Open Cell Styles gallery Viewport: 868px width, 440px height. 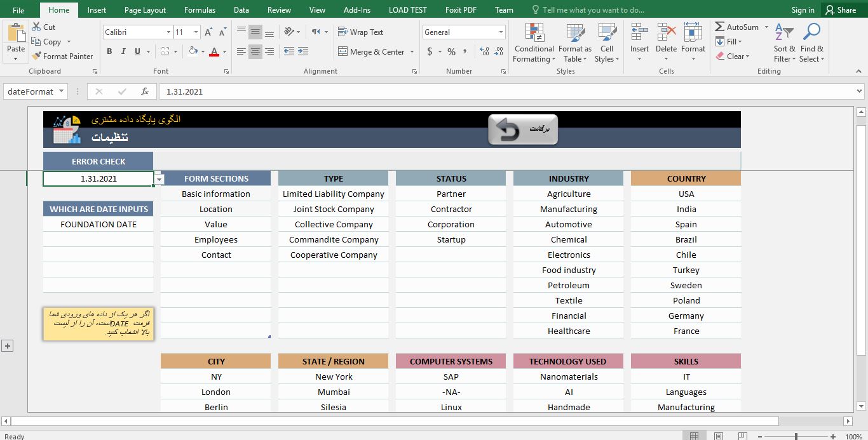pyautogui.click(x=607, y=43)
